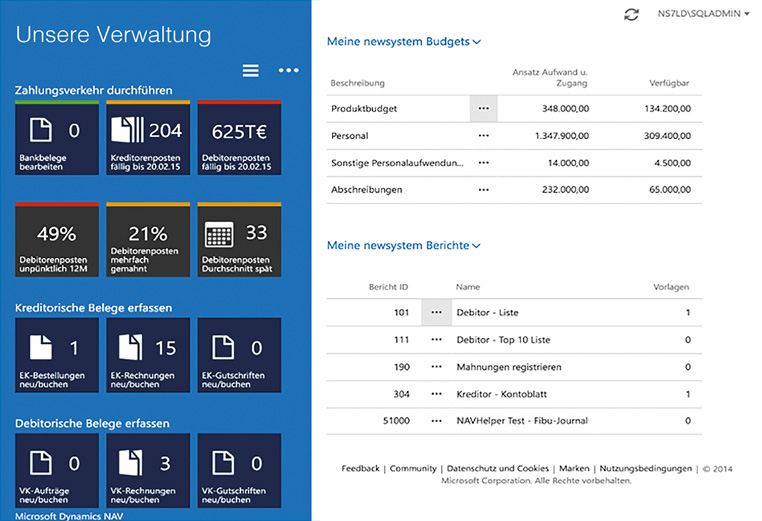Open the Datenschutz und Cookies link

pos(498,468)
